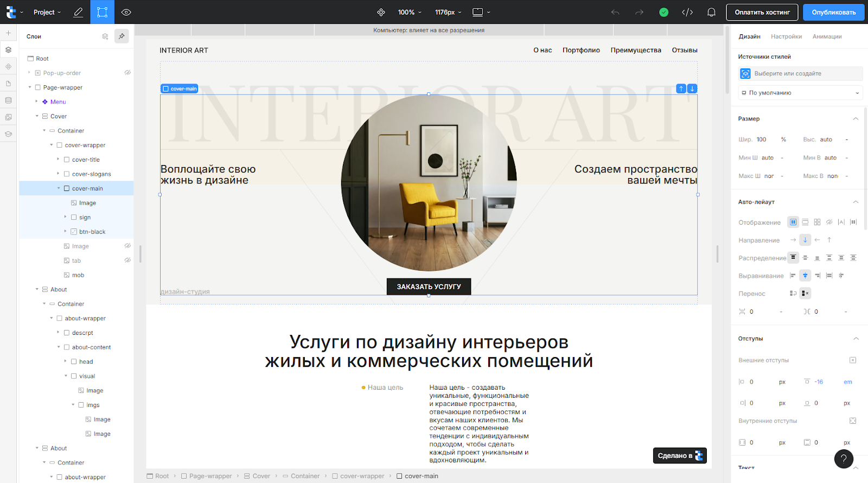868x483 pixels.
Task: Enable wrap in Перенос row
Action: pyautogui.click(x=793, y=294)
